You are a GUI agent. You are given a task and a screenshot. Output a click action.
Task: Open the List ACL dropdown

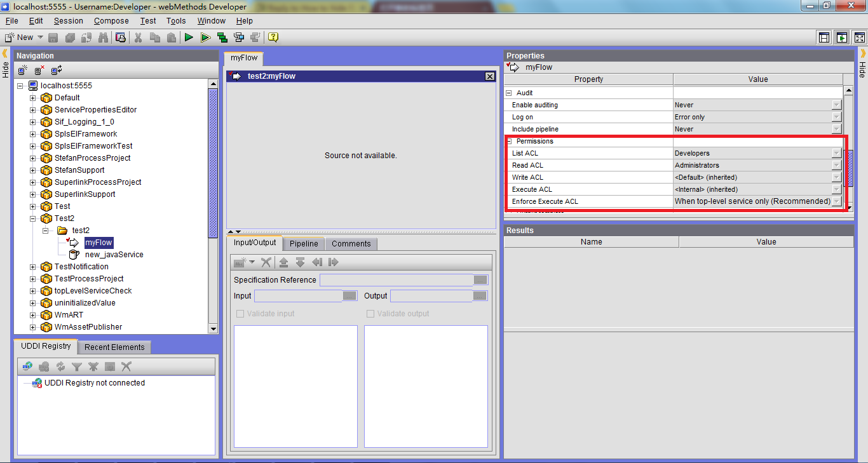coord(837,153)
